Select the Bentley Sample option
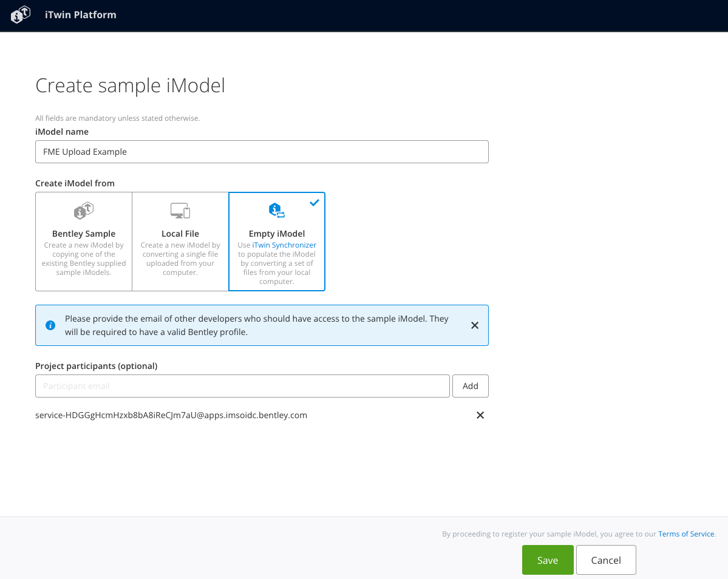728x579 pixels. pos(83,242)
